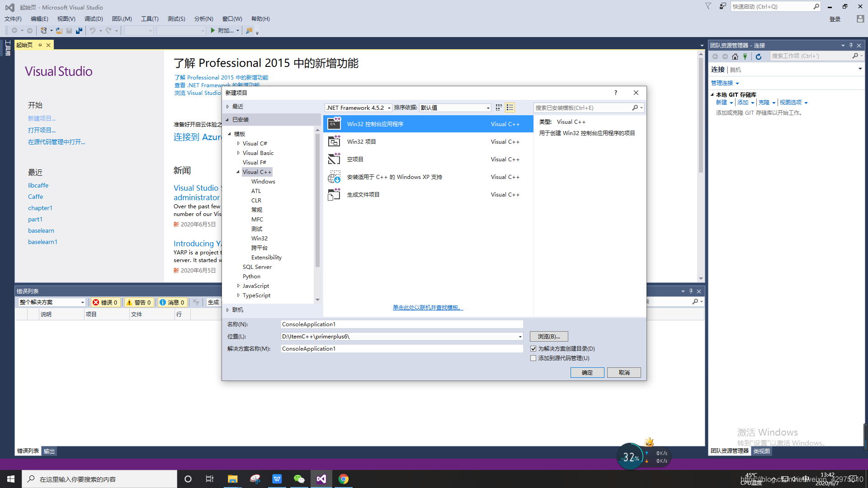This screenshot has width=868, height=488.
Task: Toggle the 错误 0 filter button
Action: 105,302
